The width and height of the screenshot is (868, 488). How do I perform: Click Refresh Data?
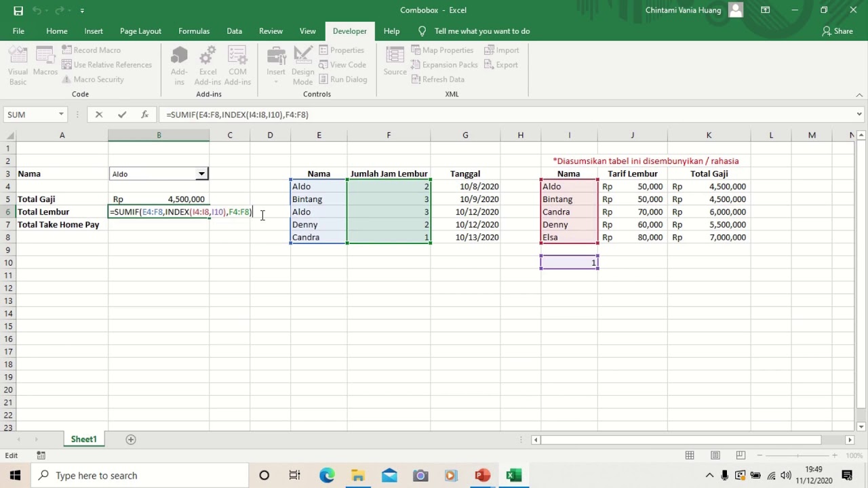(437, 79)
